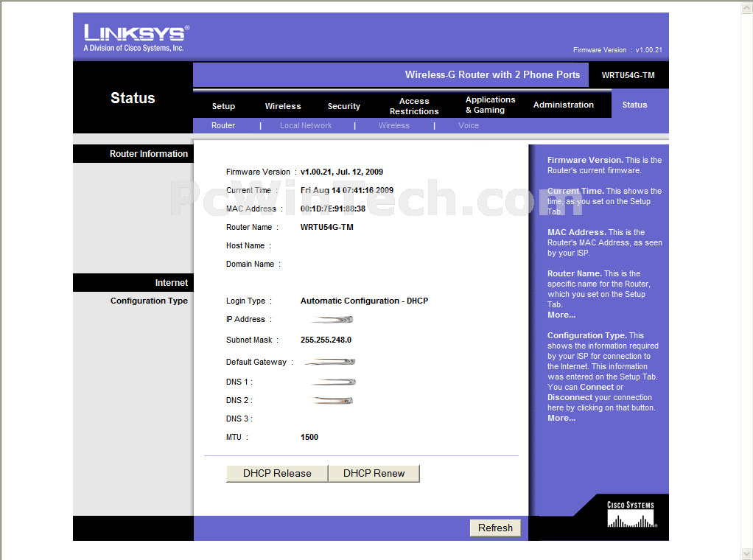Refresh the status page
753x560 pixels.
pos(495,528)
